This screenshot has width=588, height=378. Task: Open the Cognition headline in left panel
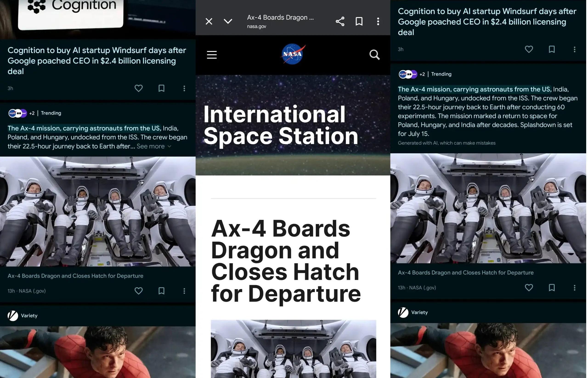tap(97, 61)
